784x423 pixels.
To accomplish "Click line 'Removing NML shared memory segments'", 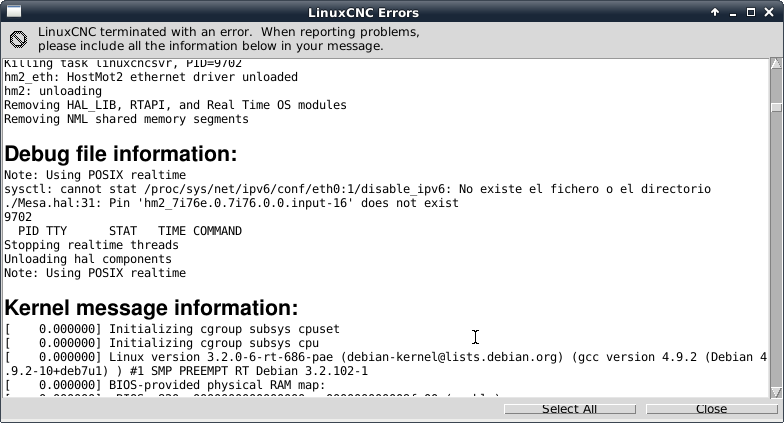I will click(126, 119).
